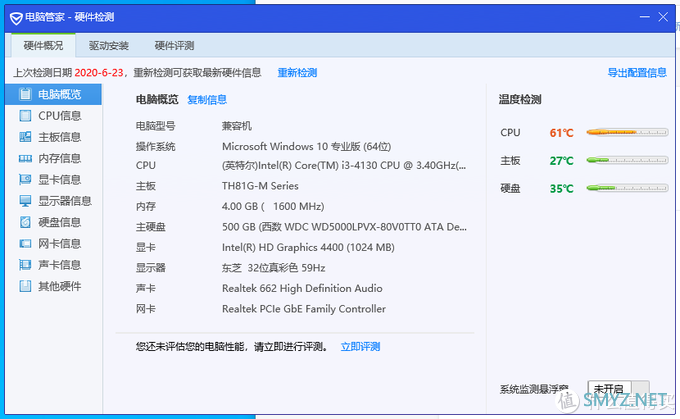
Task: Open the CPU信息 sidebar icon
Action: click(25, 115)
